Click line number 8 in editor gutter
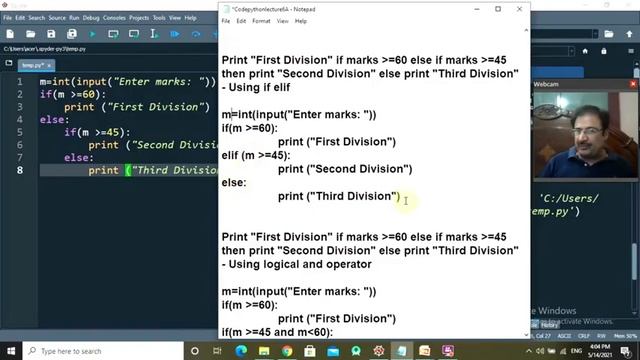 point(20,170)
